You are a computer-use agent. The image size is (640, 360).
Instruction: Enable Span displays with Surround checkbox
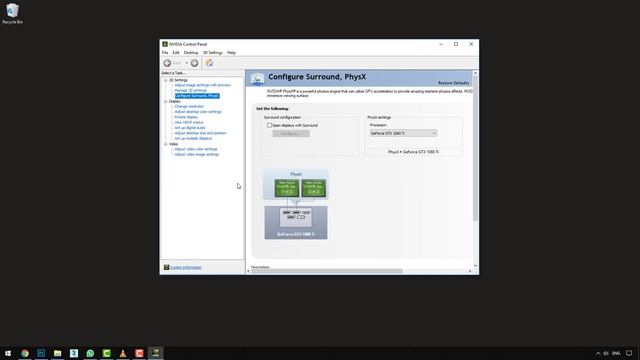(269, 125)
